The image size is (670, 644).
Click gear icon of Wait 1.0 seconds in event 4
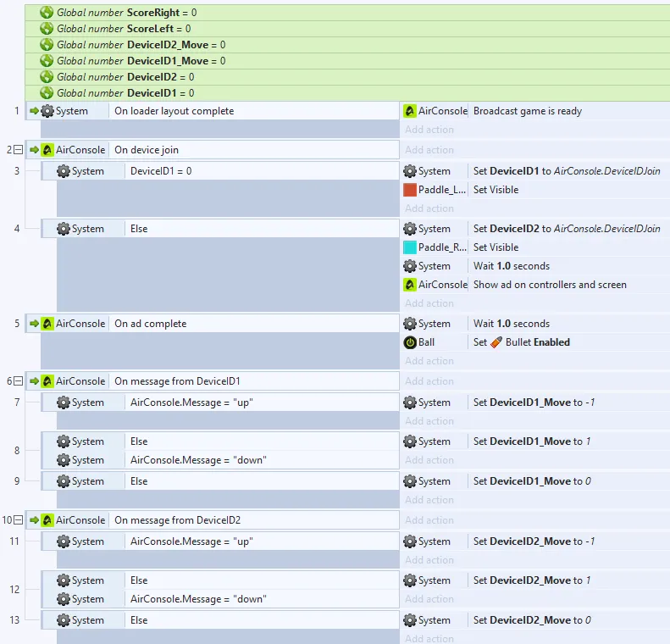410,266
